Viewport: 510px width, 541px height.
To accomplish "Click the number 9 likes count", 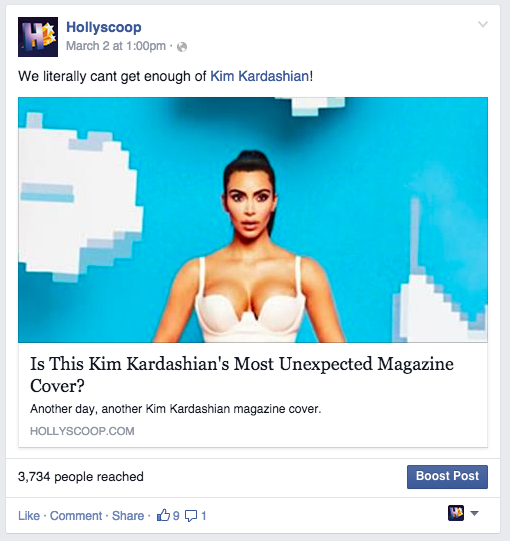I will coord(176,516).
